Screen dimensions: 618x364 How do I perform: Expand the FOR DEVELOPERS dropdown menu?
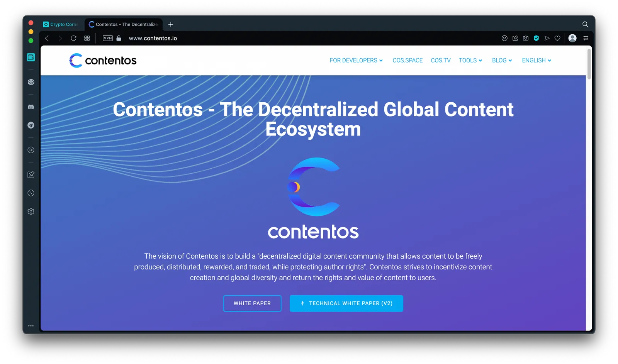(356, 60)
